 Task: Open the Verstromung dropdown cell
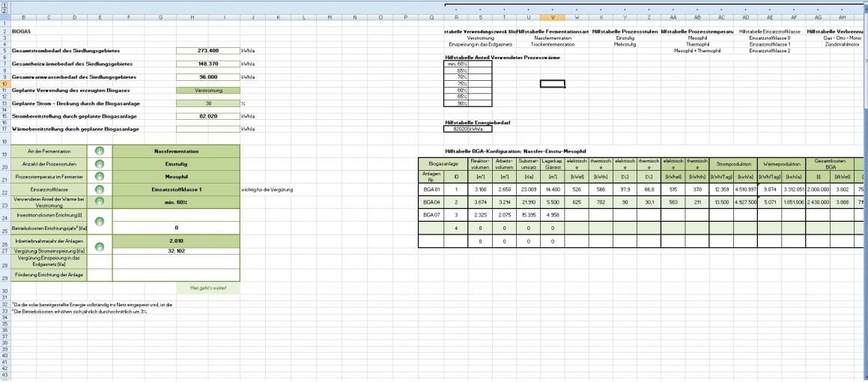pos(208,90)
